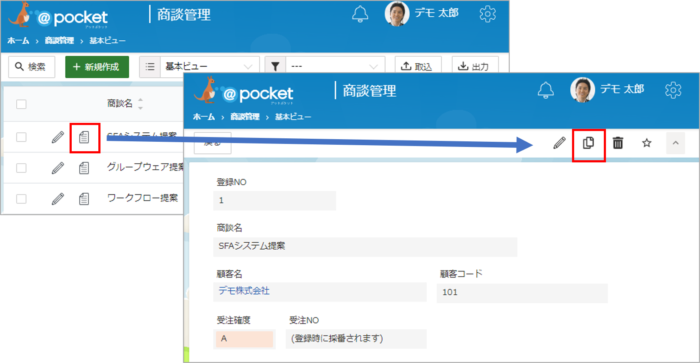The height and width of the screenshot is (363, 700).
Task: Click user avatar in the back window
Action: coord(397,14)
